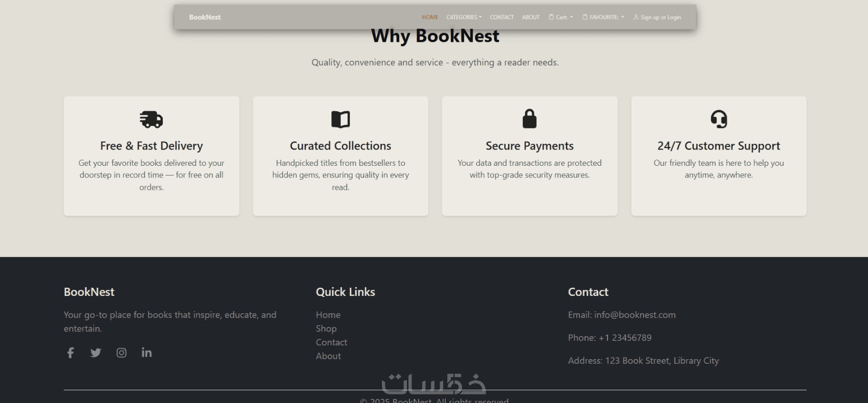Open the Shop link in Quick Links
Viewport: 868px width, 403px height.
tap(326, 329)
